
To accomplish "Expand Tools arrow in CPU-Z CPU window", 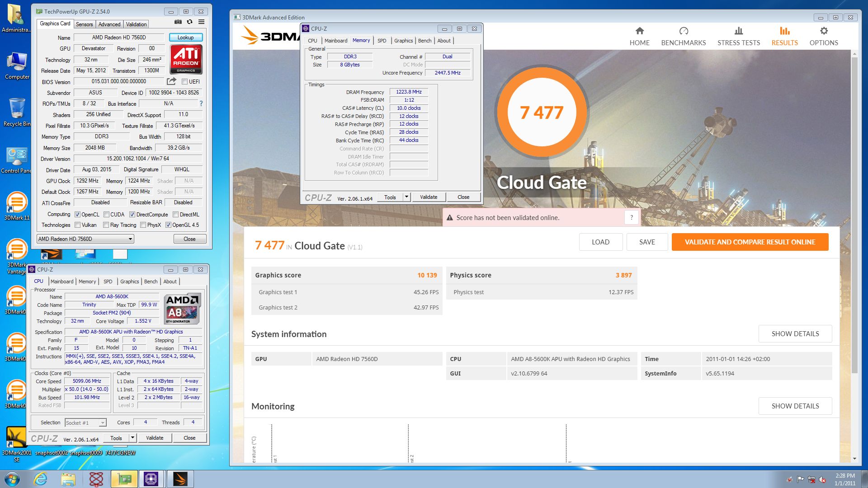I will pyautogui.click(x=132, y=438).
